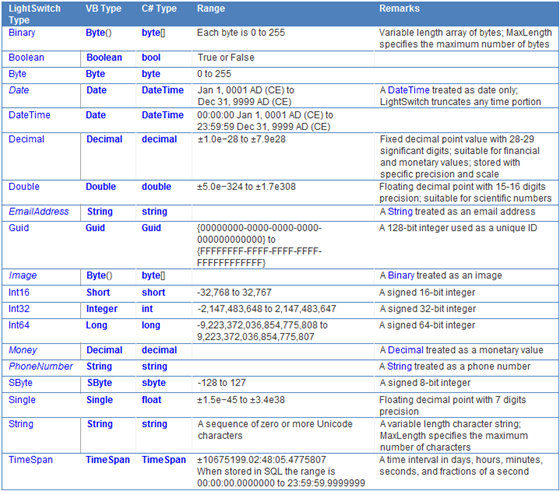Screen dimensions: 560x491
Task: Click the 'C# Type' column header
Action: [159, 9]
